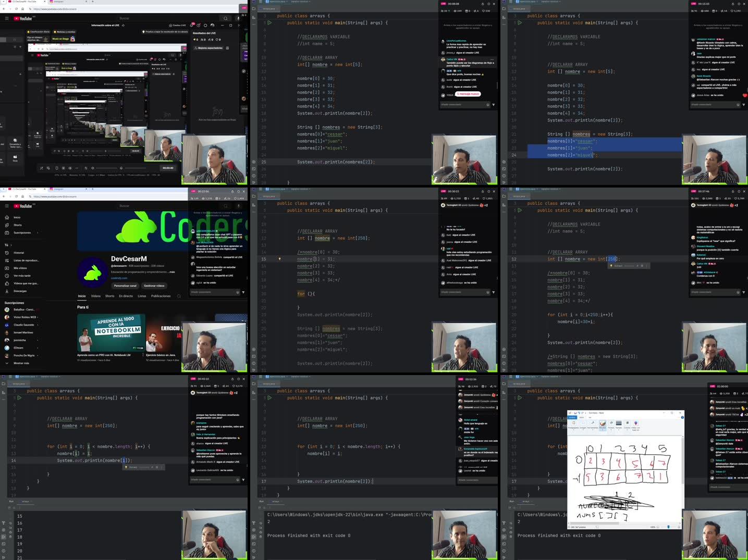Open Victor Robles WEB subscription
Viewport: 748px width, 560px height.
coord(21,317)
